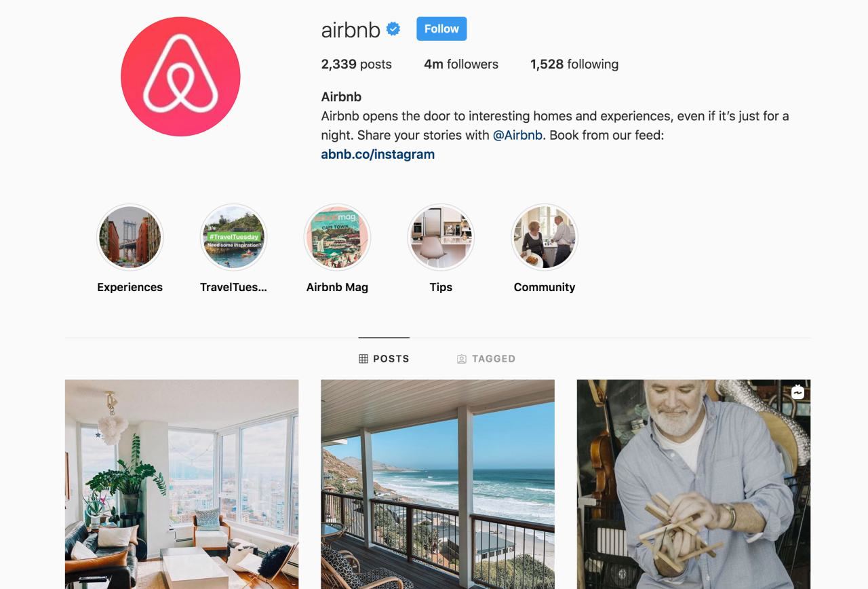
Task: Switch to the TAGGED tab
Action: coord(486,358)
